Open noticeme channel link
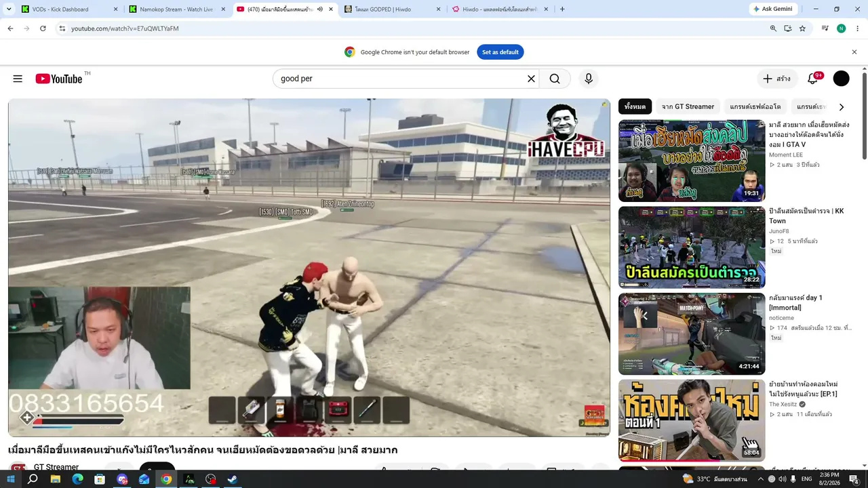The width and height of the screenshot is (868, 488). click(x=783, y=318)
